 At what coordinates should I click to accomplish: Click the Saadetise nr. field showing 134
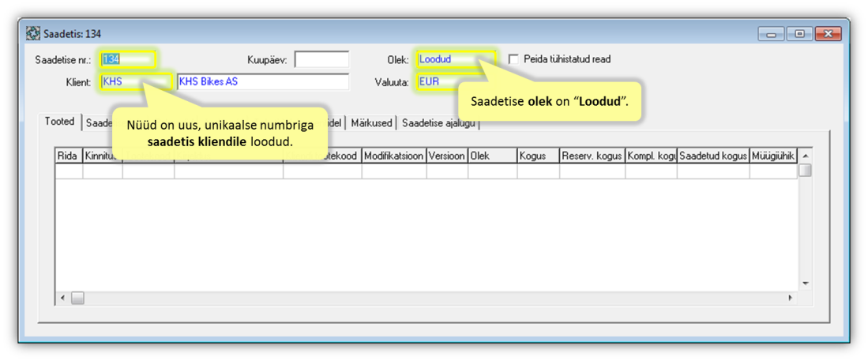pyautogui.click(x=129, y=59)
